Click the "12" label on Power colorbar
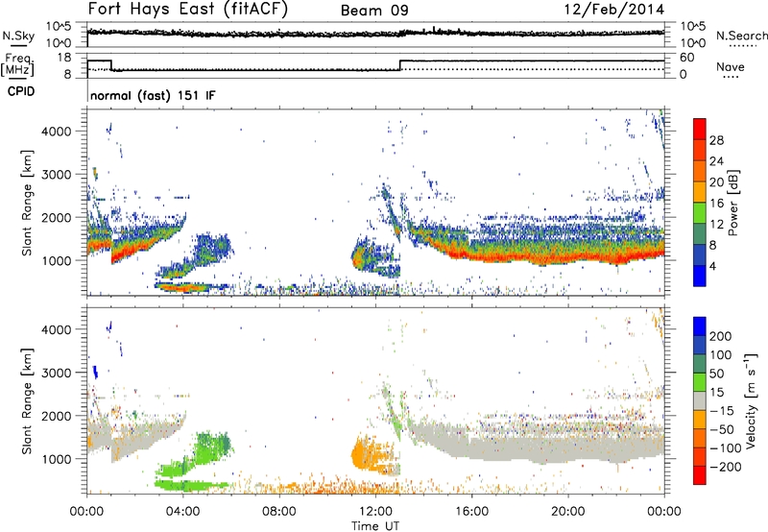The image size is (768, 532). (x=716, y=225)
